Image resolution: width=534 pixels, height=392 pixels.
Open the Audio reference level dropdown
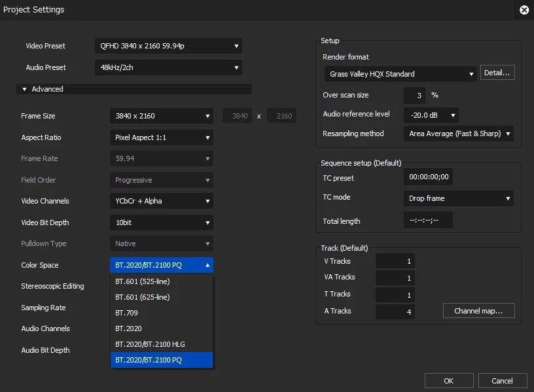[x=431, y=115]
